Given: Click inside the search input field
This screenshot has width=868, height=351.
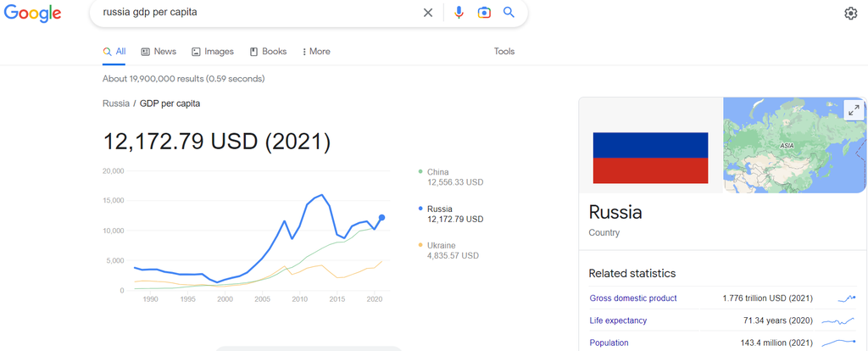Looking at the screenshot, I should tap(254, 13).
